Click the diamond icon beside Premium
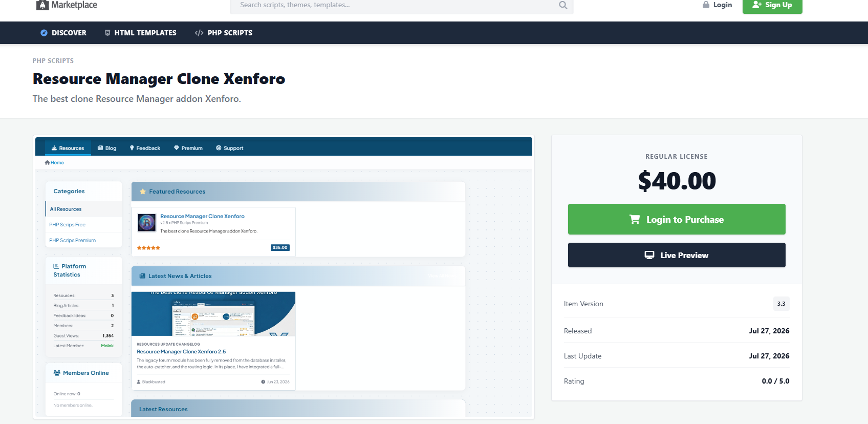The image size is (868, 424). pyautogui.click(x=177, y=148)
